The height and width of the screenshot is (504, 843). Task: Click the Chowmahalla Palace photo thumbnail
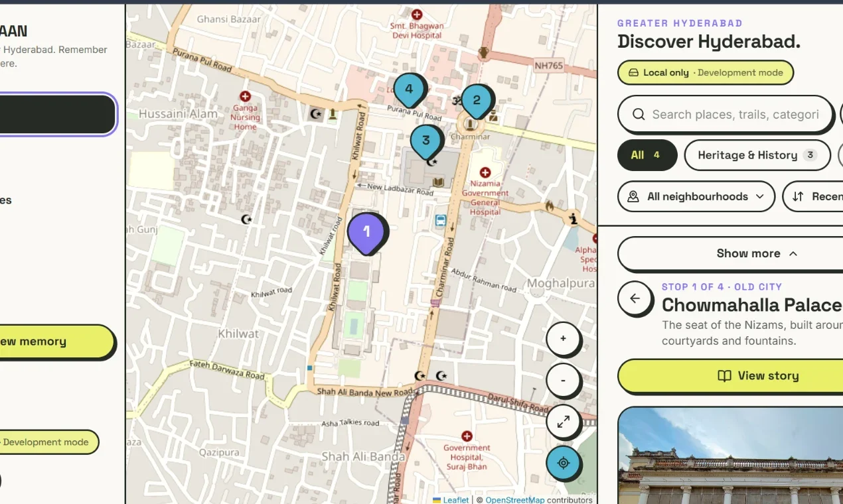click(730, 456)
